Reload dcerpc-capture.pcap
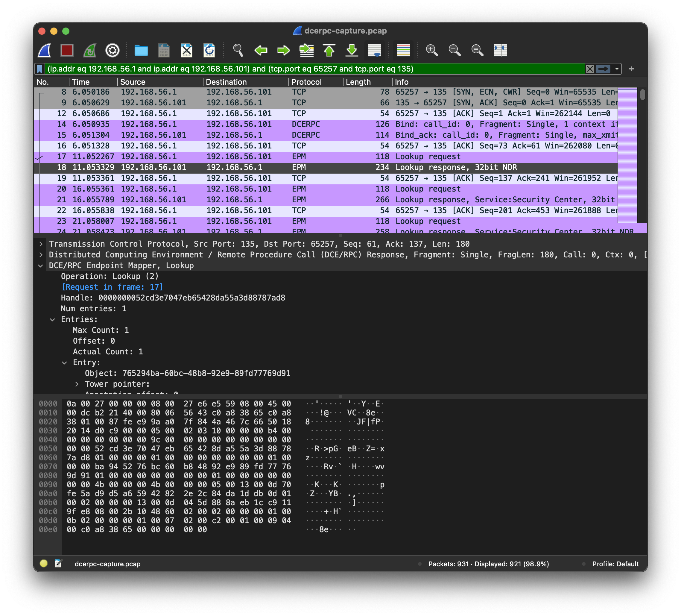The image size is (681, 616). (x=209, y=51)
